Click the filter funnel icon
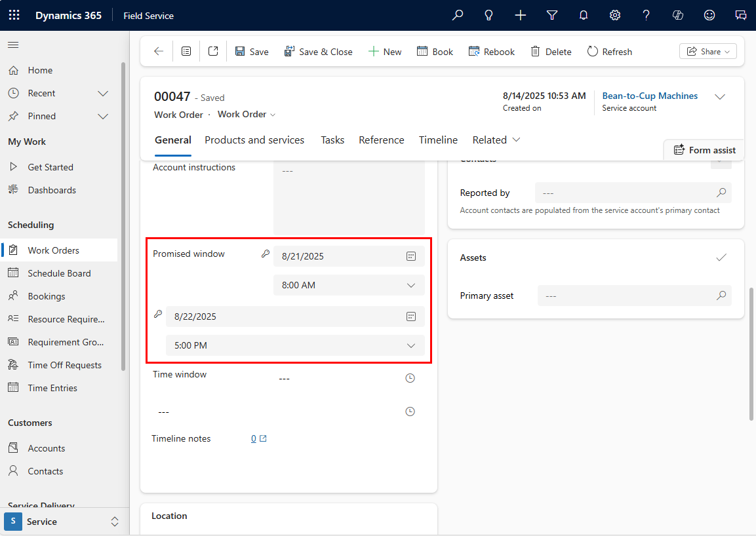Viewport: 756px width, 536px height. click(x=551, y=14)
